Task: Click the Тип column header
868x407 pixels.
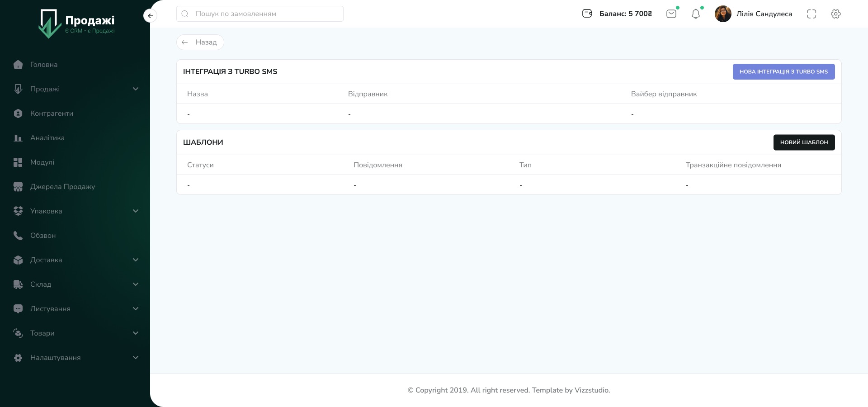Action: (525, 165)
